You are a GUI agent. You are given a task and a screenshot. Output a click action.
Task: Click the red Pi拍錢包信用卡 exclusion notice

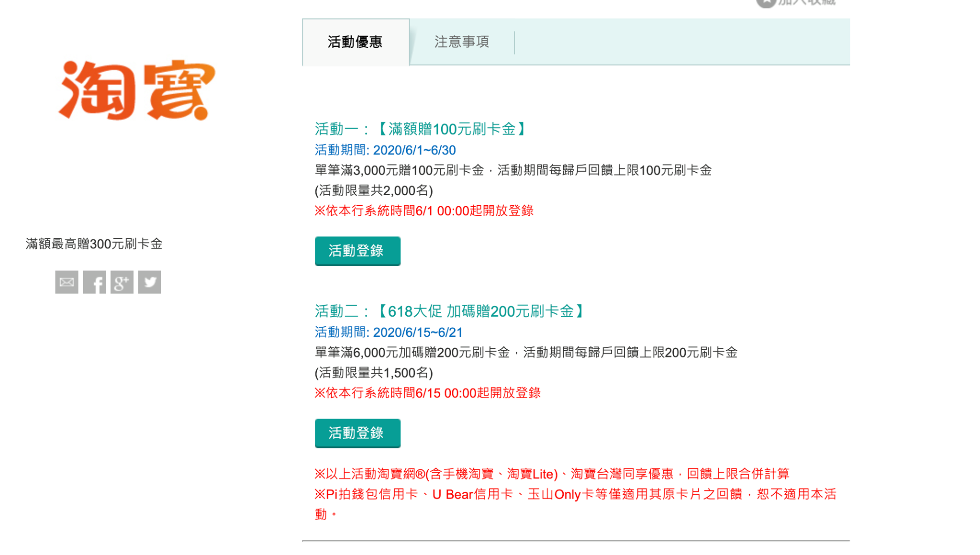click(x=576, y=504)
